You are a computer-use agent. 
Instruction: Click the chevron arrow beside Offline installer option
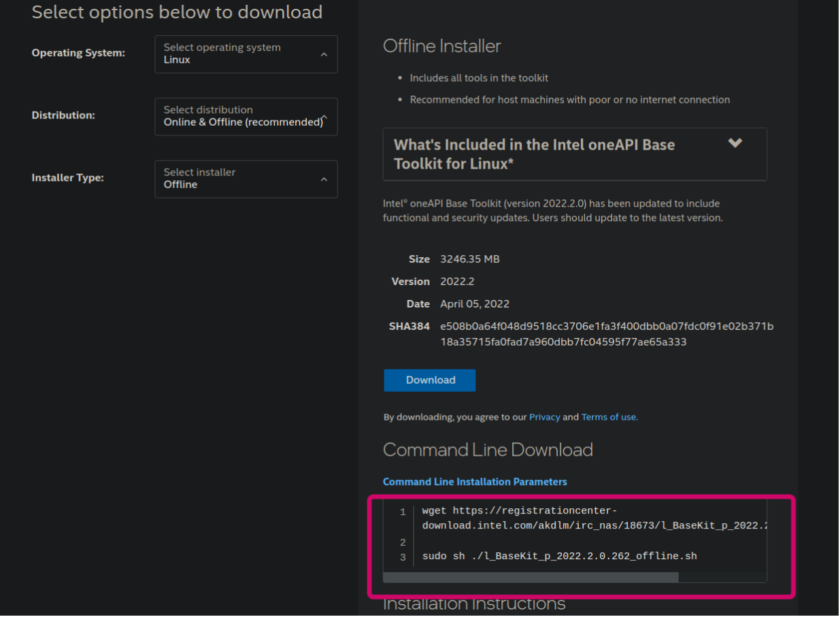[324, 179]
